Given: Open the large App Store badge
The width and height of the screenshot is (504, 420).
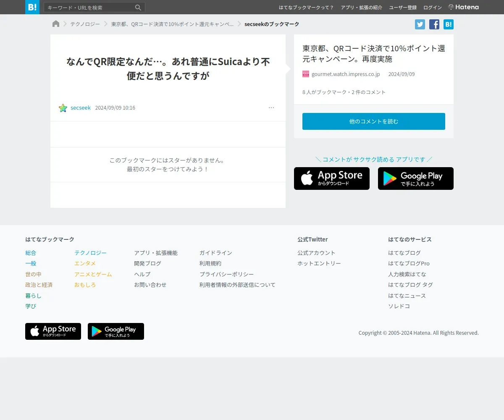Looking at the screenshot, I should pyautogui.click(x=332, y=178).
